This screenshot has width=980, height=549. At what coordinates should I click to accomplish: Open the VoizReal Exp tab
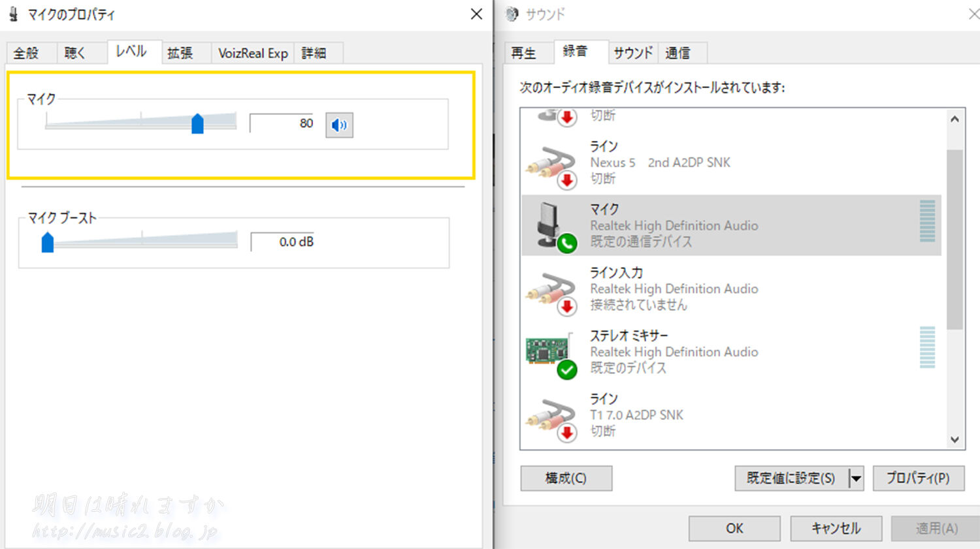coord(253,53)
